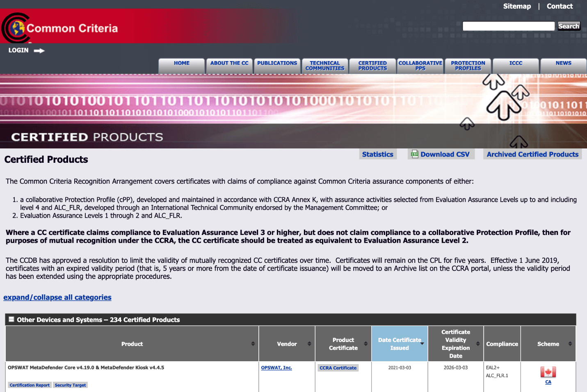Click expand/collapse all categories link
Viewport: 587px width, 392px height.
tap(57, 297)
